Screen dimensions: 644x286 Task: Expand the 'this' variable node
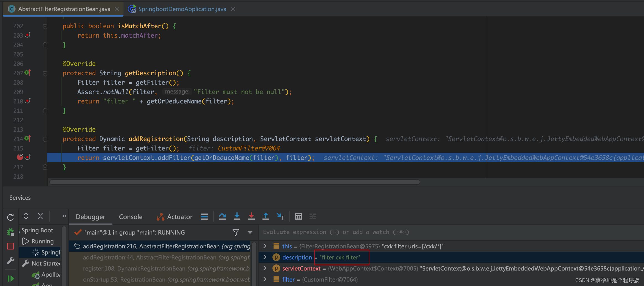click(x=265, y=246)
